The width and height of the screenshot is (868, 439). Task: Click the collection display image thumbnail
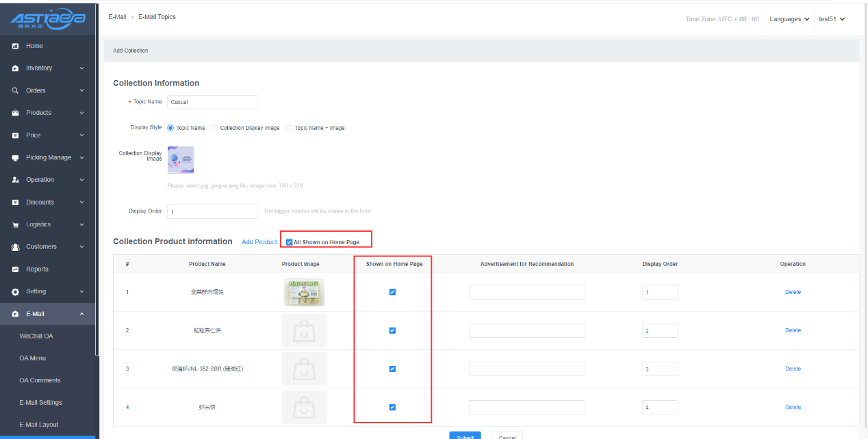tap(181, 159)
